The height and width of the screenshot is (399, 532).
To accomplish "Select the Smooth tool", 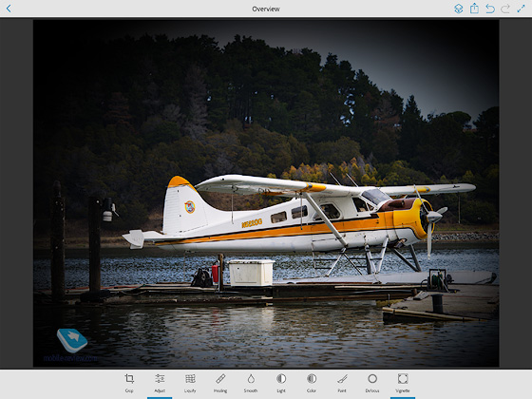I will coord(251,383).
